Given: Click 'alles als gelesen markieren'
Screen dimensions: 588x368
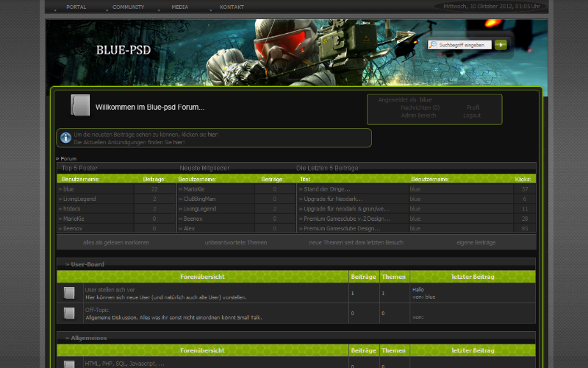Looking at the screenshot, I should [x=116, y=243].
